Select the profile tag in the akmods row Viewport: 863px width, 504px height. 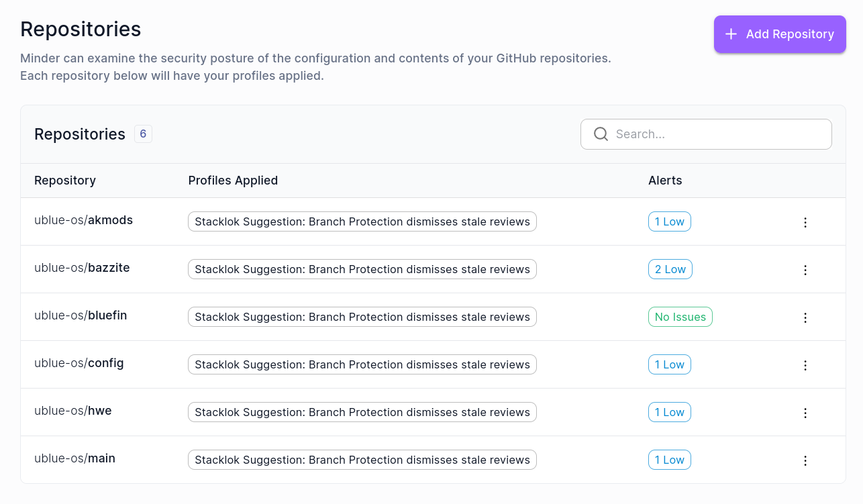pyautogui.click(x=362, y=221)
